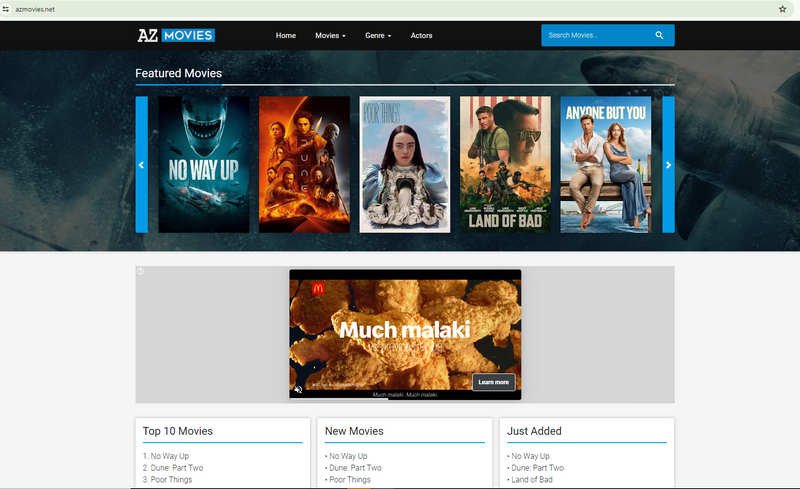
Task: Open the Anyone But You poster
Action: 606,164
